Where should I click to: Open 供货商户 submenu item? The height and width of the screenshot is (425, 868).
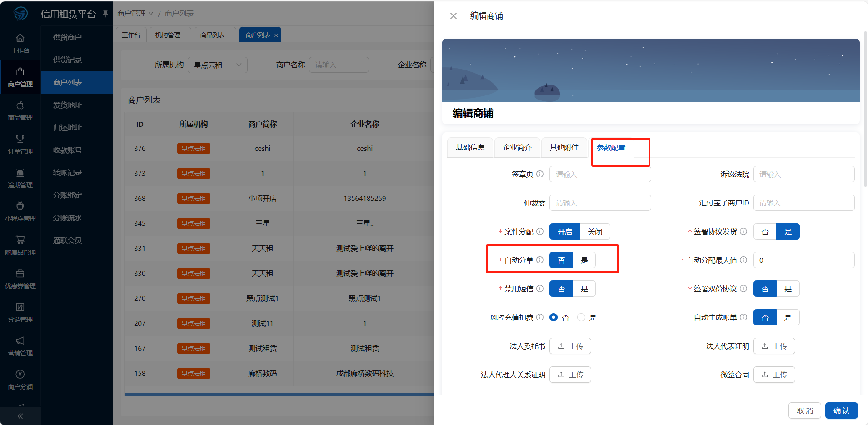coord(67,37)
